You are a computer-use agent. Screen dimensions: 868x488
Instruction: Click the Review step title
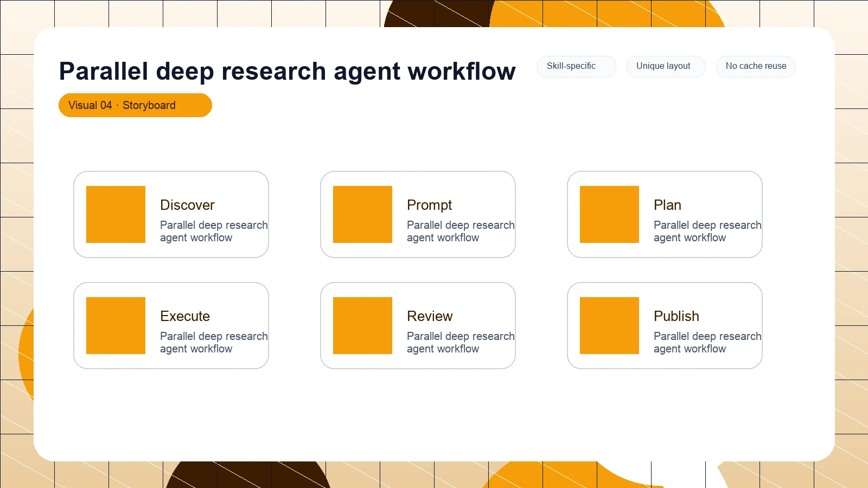click(430, 316)
